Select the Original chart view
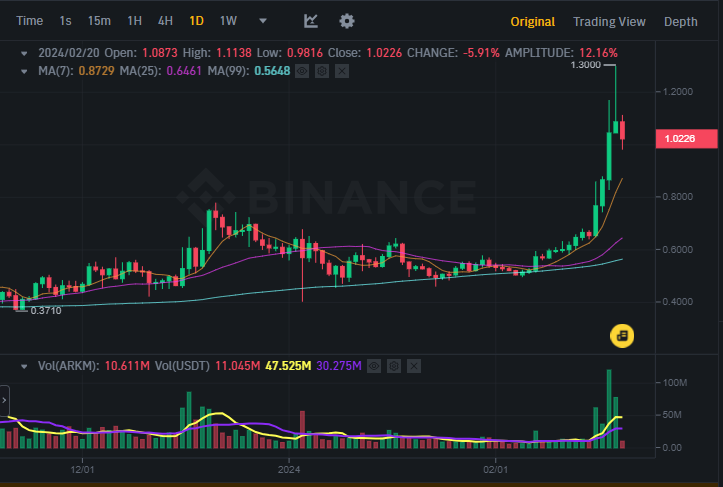 coord(533,22)
